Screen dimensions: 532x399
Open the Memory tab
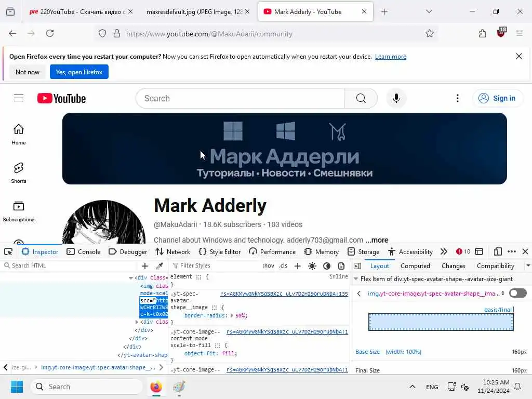(x=322, y=252)
